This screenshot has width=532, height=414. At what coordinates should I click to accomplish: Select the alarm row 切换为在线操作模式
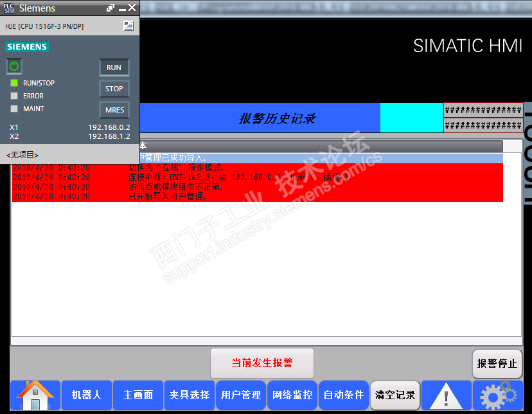pyautogui.click(x=258, y=168)
